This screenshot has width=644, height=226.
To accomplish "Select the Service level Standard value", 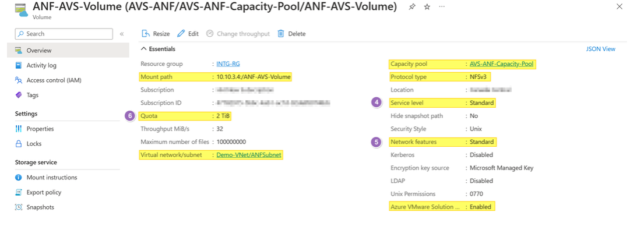I will tap(482, 103).
